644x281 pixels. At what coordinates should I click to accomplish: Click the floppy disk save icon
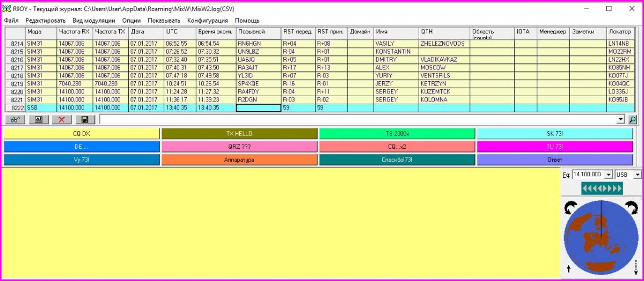[85, 120]
